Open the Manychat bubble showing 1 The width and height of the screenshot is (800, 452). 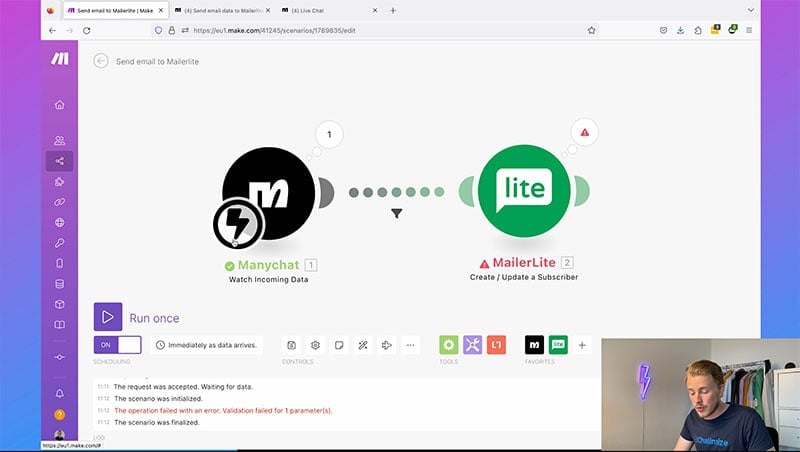point(329,134)
